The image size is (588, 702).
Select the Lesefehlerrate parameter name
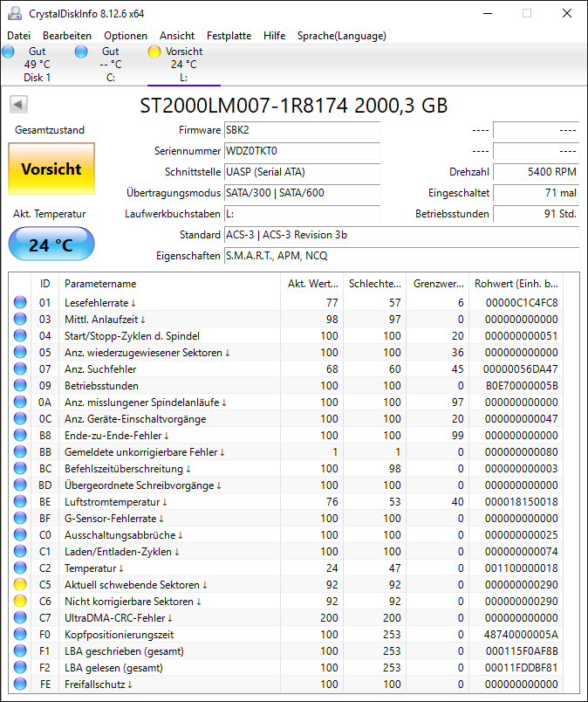tap(99, 303)
